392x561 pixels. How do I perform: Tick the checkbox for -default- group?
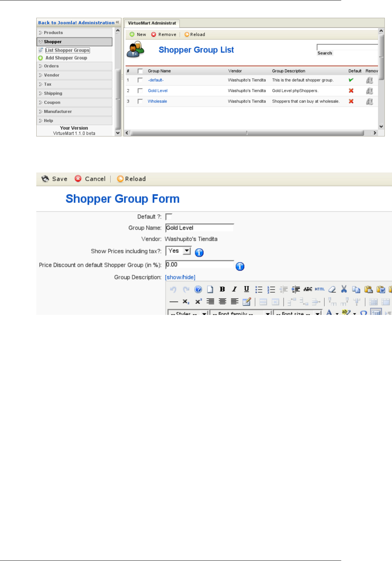click(140, 80)
